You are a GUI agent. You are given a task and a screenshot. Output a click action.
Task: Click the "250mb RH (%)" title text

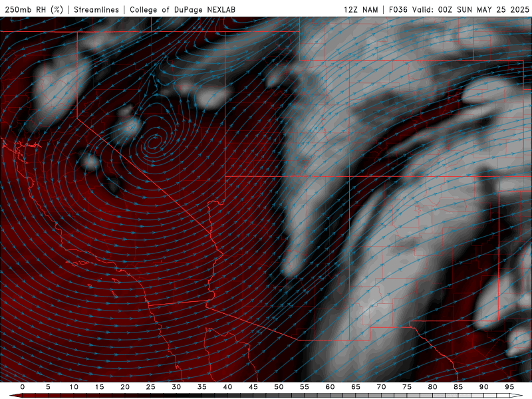(x=34, y=9)
